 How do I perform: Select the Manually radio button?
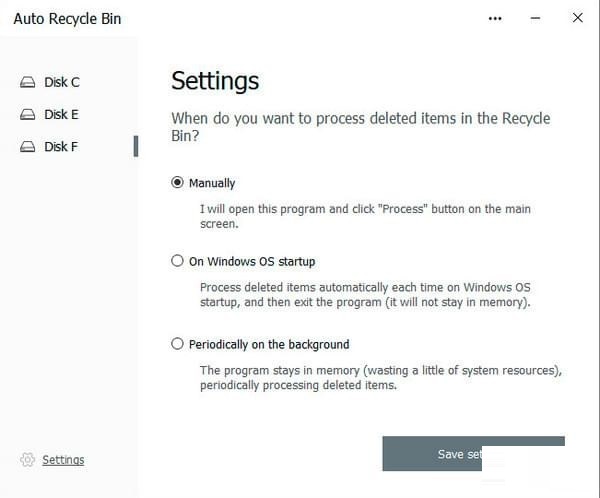[x=178, y=183]
